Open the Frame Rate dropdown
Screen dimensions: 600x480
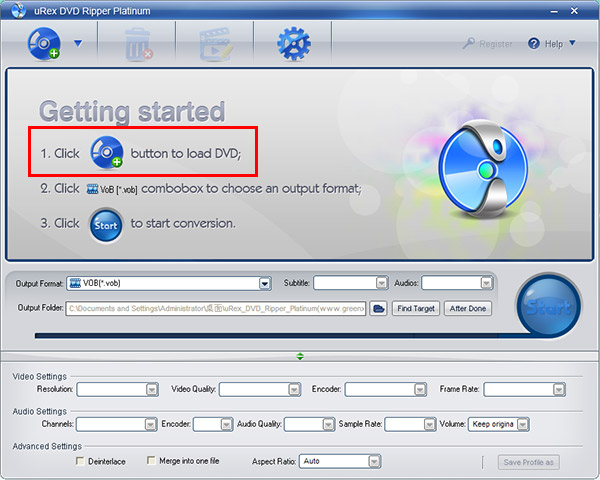click(x=524, y=389)
